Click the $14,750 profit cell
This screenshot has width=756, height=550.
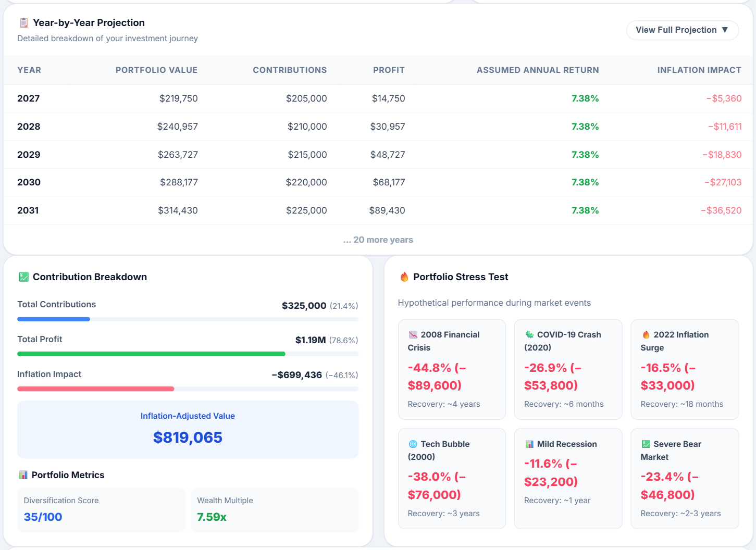coord(389,98)
